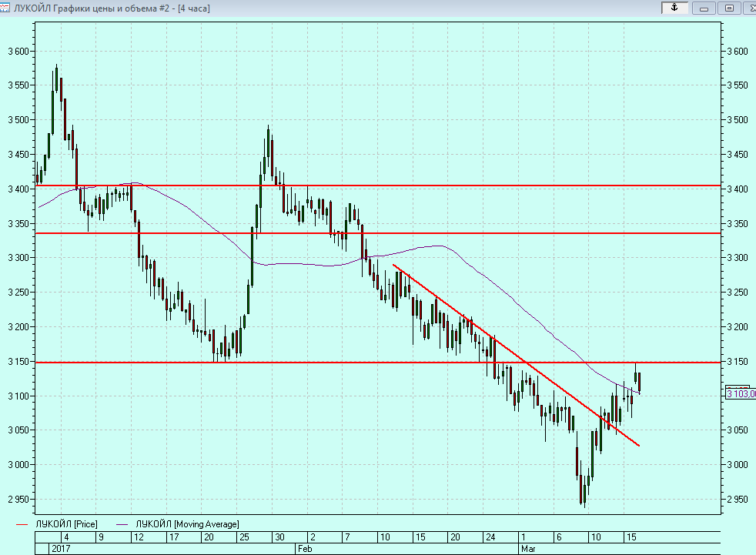Select the ЛУКОЙЛ [Price] legend label
The image size is (756, 555).
66,524
